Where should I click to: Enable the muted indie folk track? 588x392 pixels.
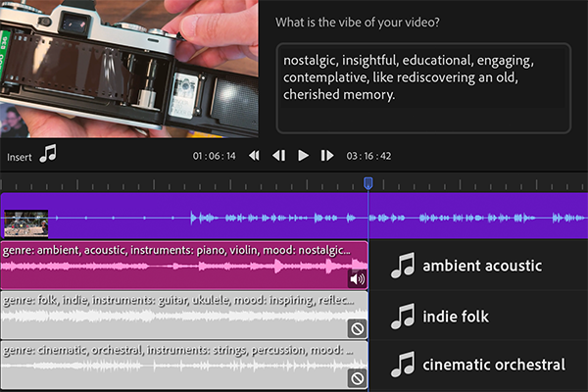[358, 328]
